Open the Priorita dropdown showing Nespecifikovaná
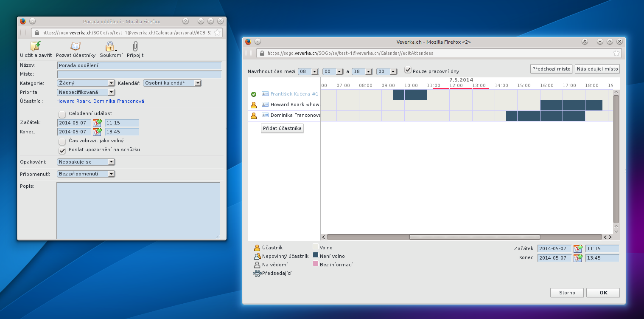This screenshot has height=319, width=644. click(x=86, y=92)
